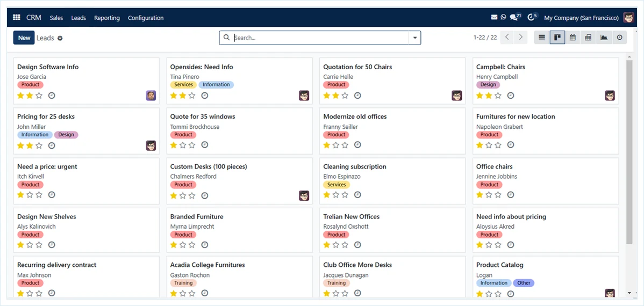This screenshot has width=644, height=306.
Task: Click the yellow Services tag on Tina Pinero card
Action: click(184, 84)
